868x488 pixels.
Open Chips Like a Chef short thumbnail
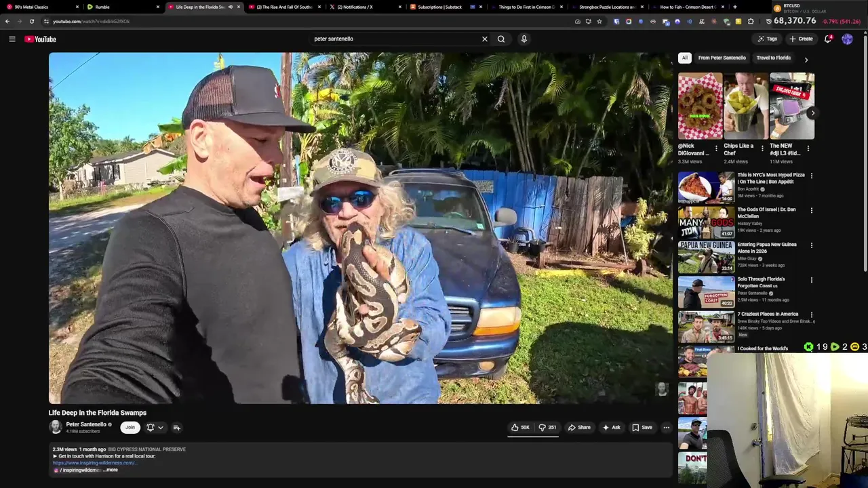coord(746,106)
